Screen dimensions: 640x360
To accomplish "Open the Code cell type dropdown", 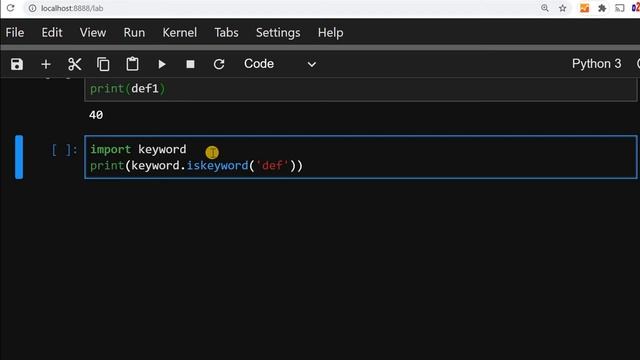I will (280, 64).
